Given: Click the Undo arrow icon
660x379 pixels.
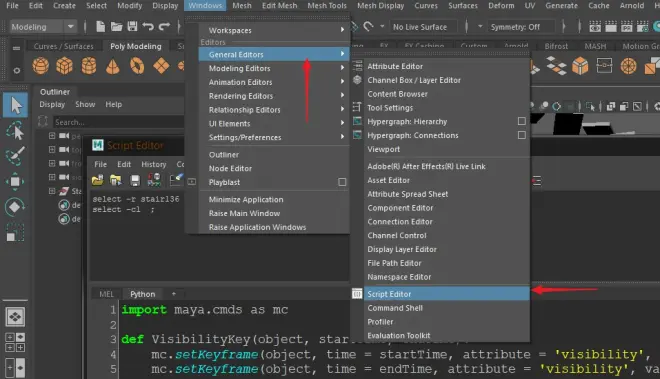Looking at the screenshot, I should click(148, 27).
